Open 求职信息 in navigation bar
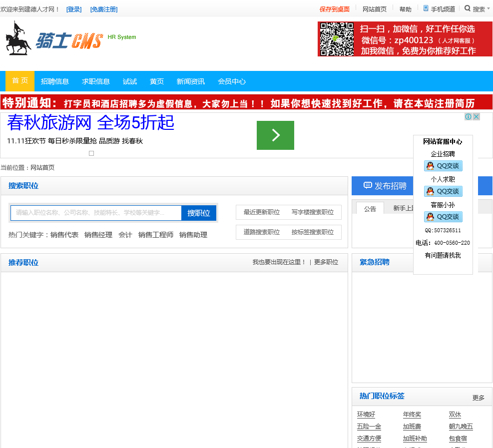Screen dimensions: 493x448 96,81
